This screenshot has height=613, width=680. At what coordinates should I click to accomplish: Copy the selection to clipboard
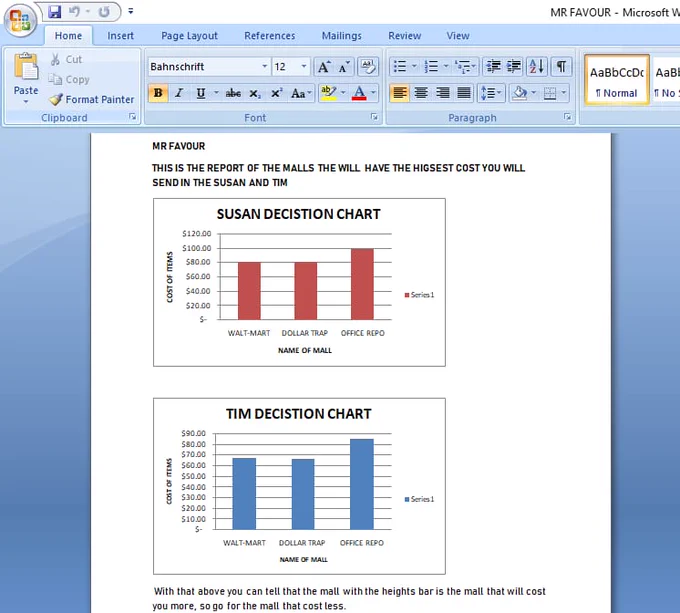pyautogui.click(x=69, y=80)
